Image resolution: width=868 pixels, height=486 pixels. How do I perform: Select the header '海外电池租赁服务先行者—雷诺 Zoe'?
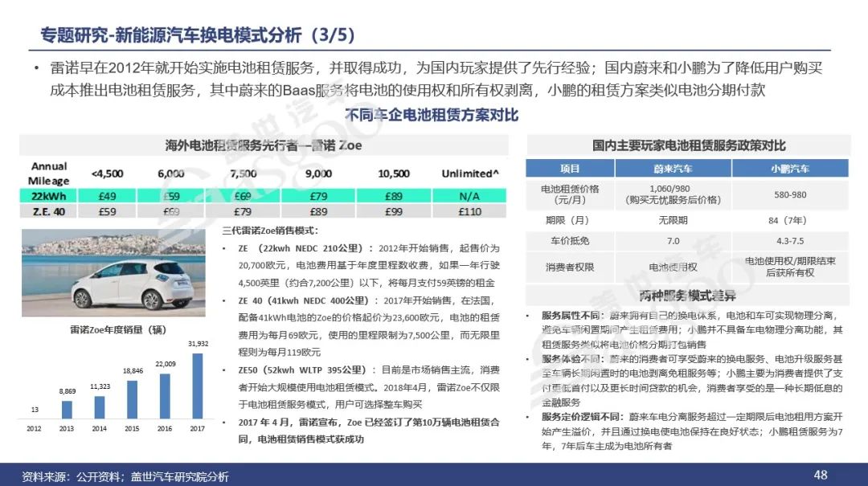point(264,145)
